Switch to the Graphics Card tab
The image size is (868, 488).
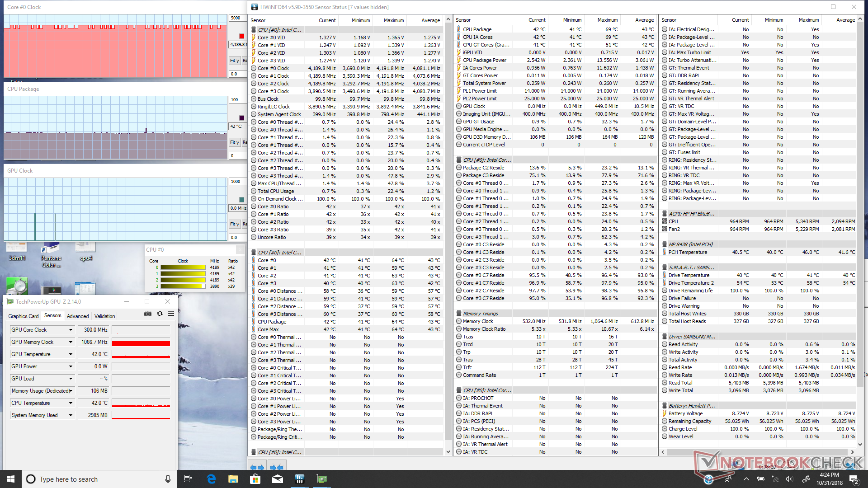(23, 316)
